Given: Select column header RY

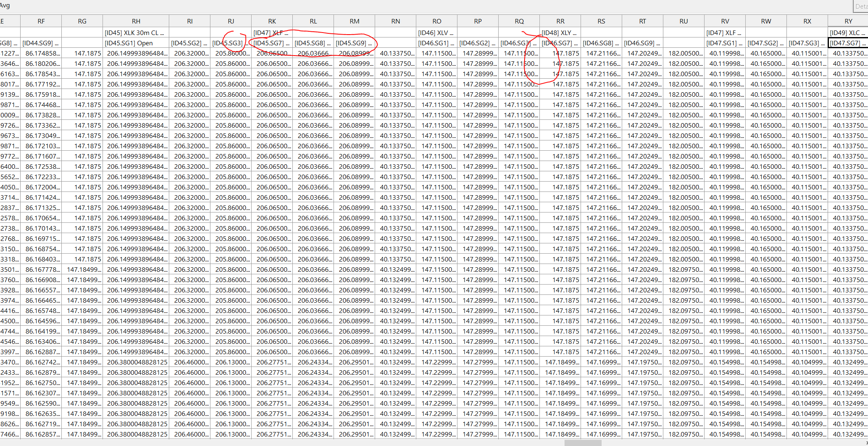Looking at the screenshot, I should click(848, 21).
